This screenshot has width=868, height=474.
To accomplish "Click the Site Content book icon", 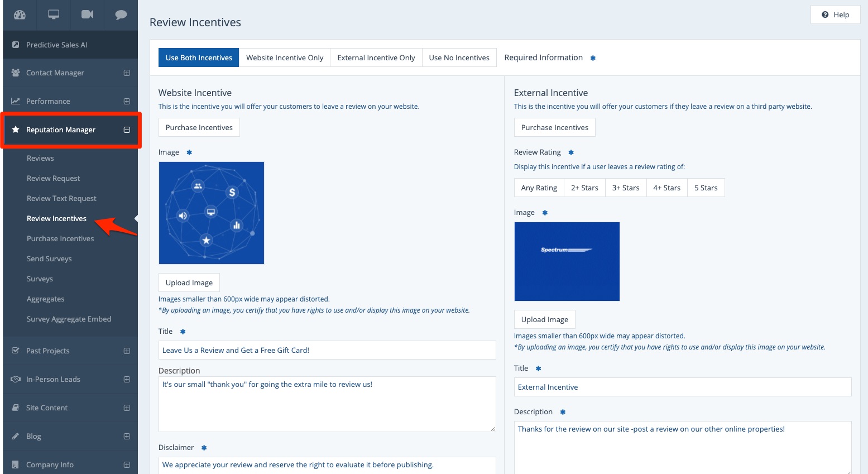I will tap(16, 408).
